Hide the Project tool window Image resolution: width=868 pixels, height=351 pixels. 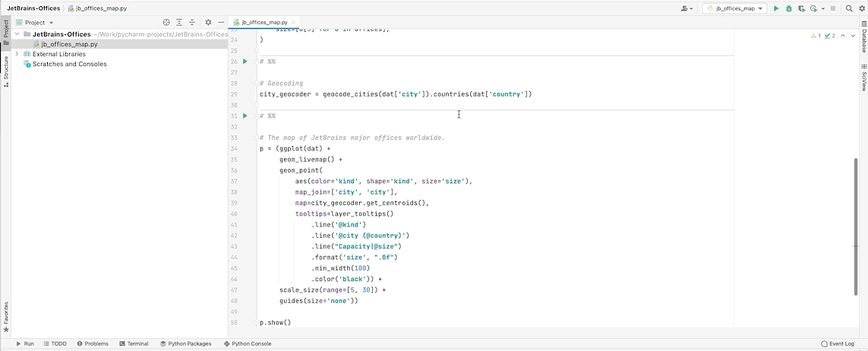click(221, 22)
